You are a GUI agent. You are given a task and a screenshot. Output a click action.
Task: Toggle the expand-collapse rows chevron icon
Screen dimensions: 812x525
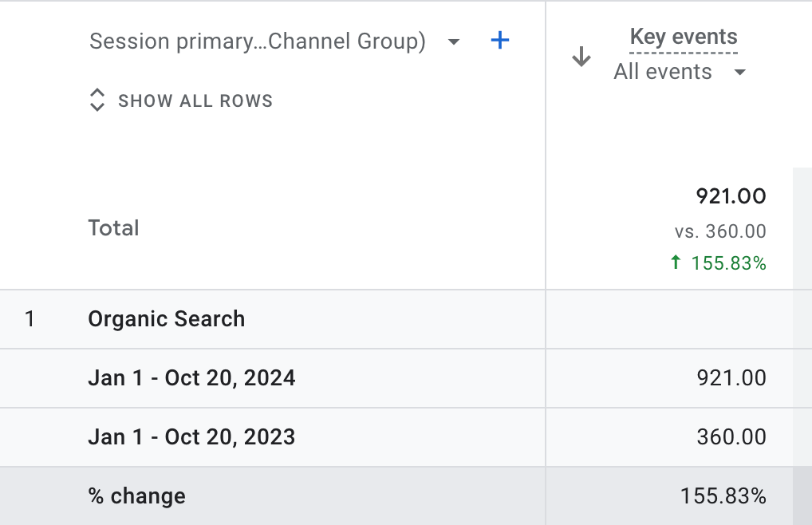click(97, 100)
